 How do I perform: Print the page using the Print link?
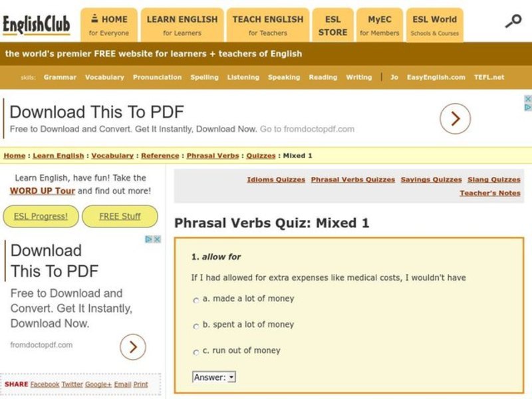pyautogui.click(x=140, y=384)
